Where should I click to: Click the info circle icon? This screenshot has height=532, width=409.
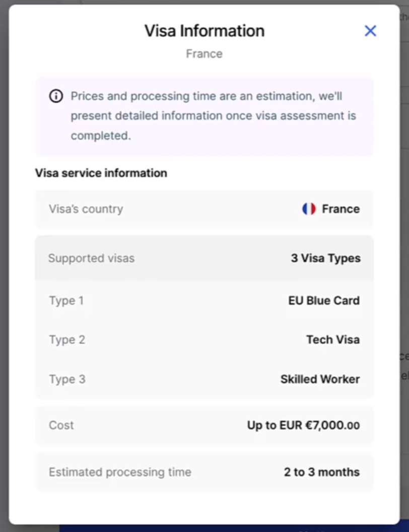[56, 96]
